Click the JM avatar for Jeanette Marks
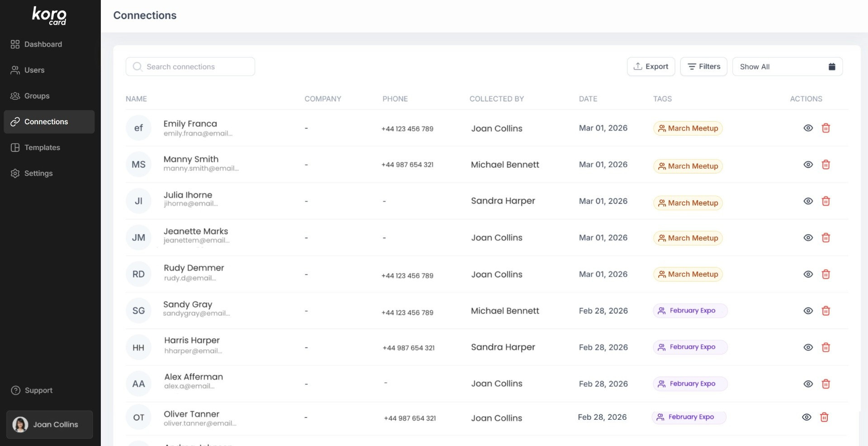 point(138,238)
